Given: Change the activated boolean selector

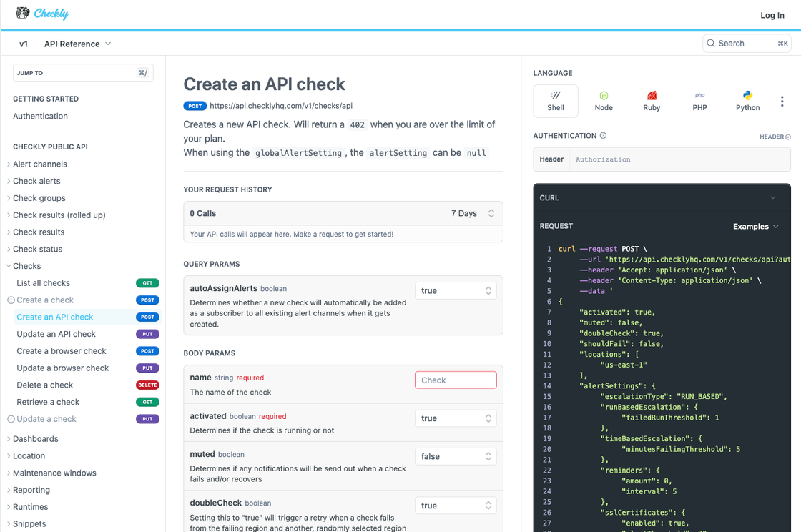Looking at the screenshot, I should click(x=456, y=418).
